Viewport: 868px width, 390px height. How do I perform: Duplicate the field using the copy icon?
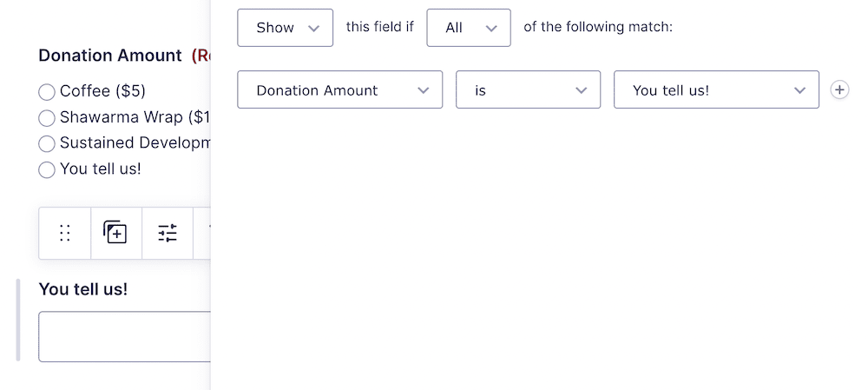point(115,233)
